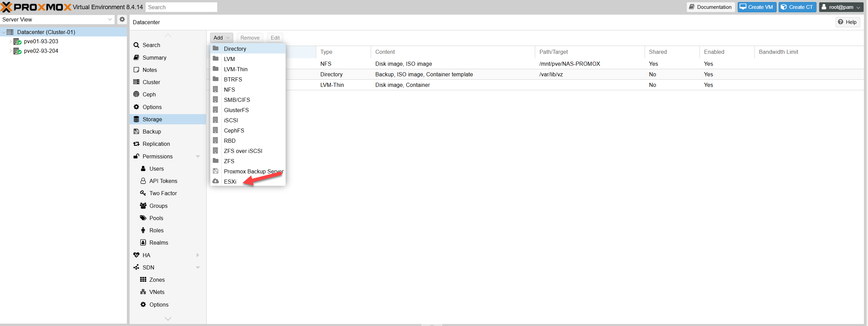Open the Documentation page
Image resolution: width=868 pixels, height=326 pixels.
(x=710, y=7)
